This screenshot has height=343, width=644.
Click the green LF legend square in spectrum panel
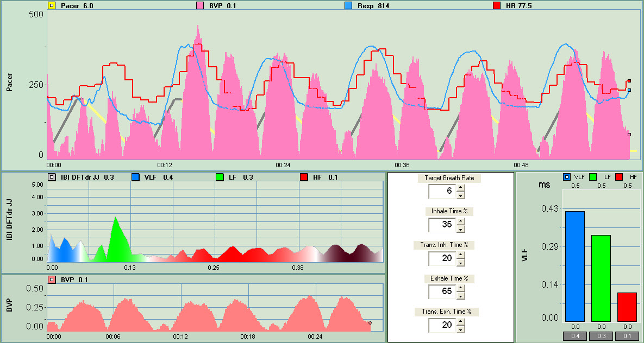[x=220, y=177]
